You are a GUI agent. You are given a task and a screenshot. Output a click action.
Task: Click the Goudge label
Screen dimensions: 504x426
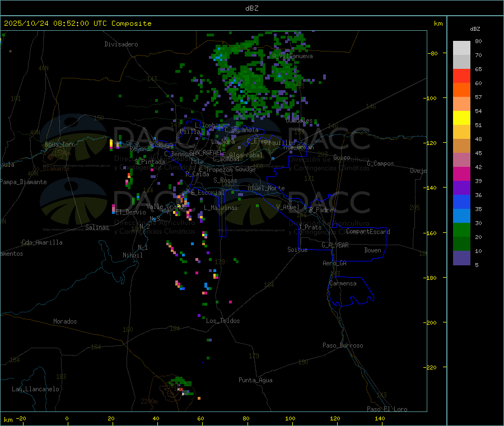pyautogui.click(x=245, y=169)
